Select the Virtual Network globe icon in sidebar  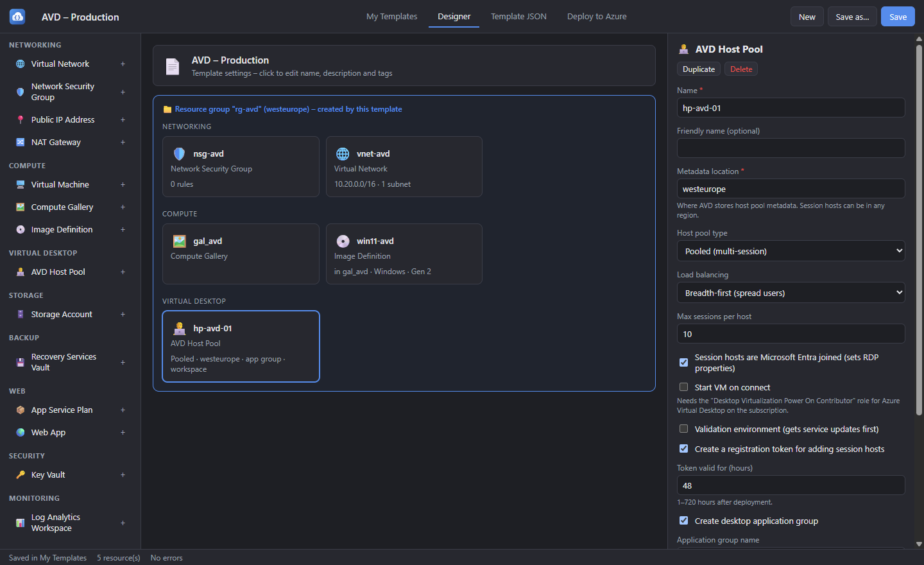pos(21,64)
